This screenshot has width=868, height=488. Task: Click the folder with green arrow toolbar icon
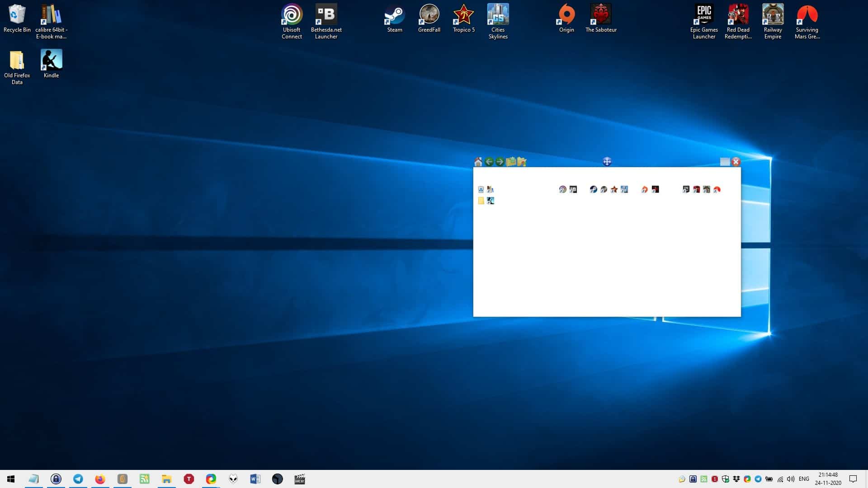pos(511,162)
